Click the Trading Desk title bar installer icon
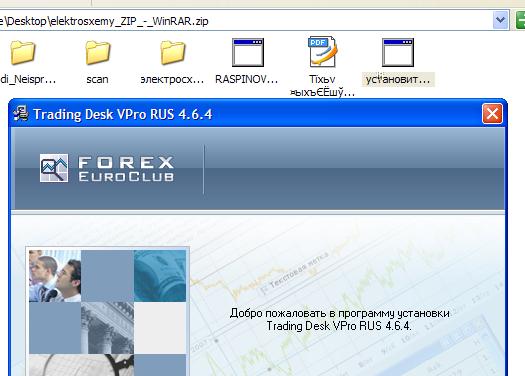 point(21,114)
